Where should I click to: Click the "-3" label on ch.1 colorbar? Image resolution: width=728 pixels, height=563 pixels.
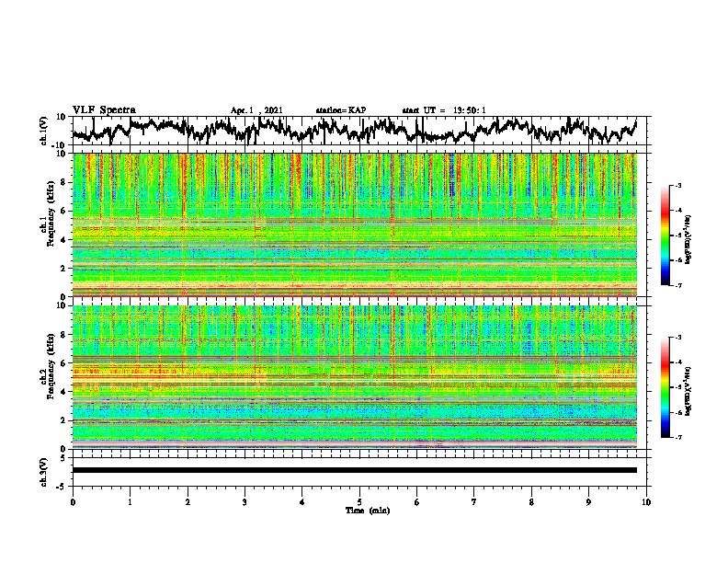(x=677, y=186)
